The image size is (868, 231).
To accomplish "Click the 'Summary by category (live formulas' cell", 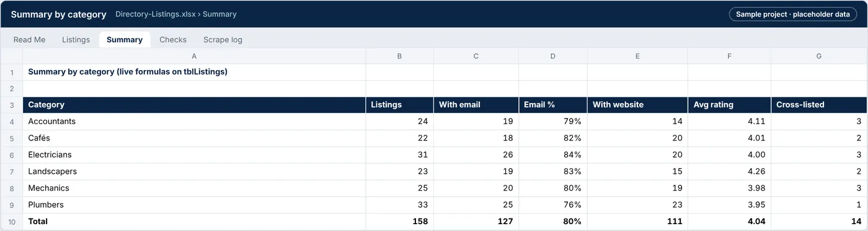I will (x=194, y=72).
